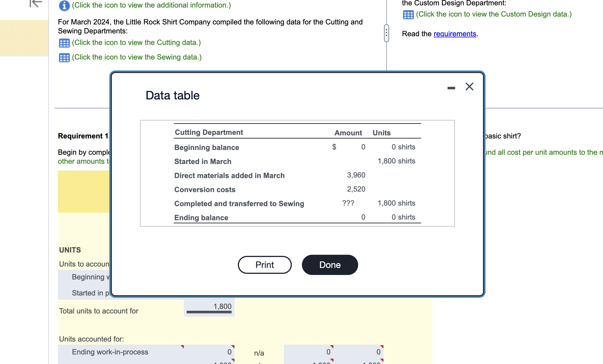Click the last Ending work-in-process zero field

pos(359,352)
